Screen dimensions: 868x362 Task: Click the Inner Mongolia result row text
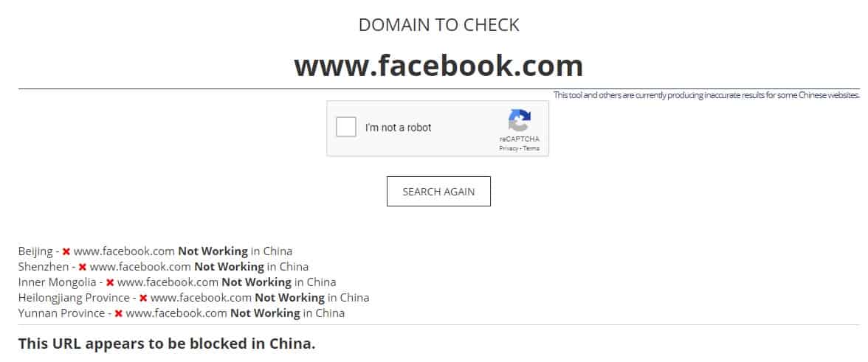pyautogui.click(x=177, y=282)
